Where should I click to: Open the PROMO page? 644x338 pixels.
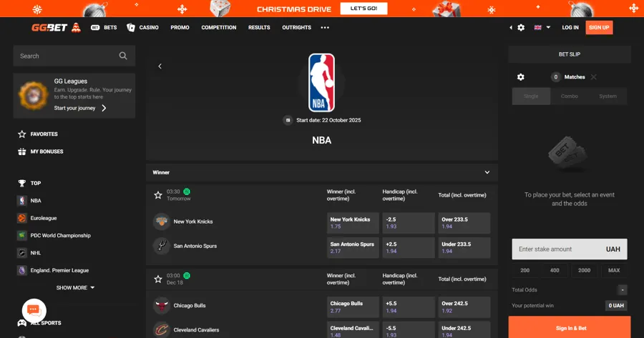tap(180, 27)
